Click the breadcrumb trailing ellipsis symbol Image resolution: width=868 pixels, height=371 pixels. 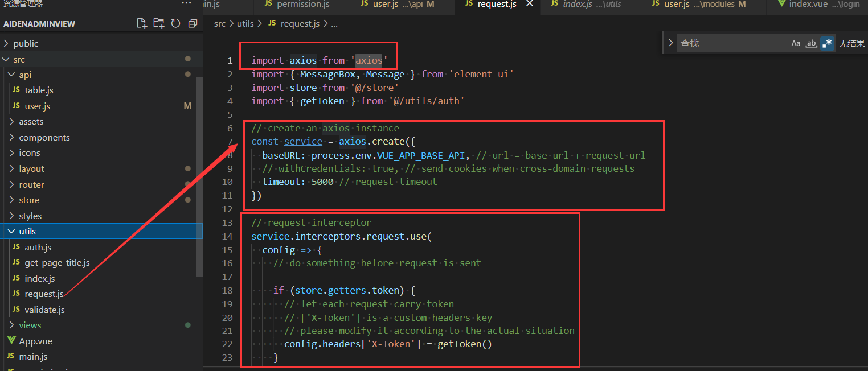click(334, 24)
